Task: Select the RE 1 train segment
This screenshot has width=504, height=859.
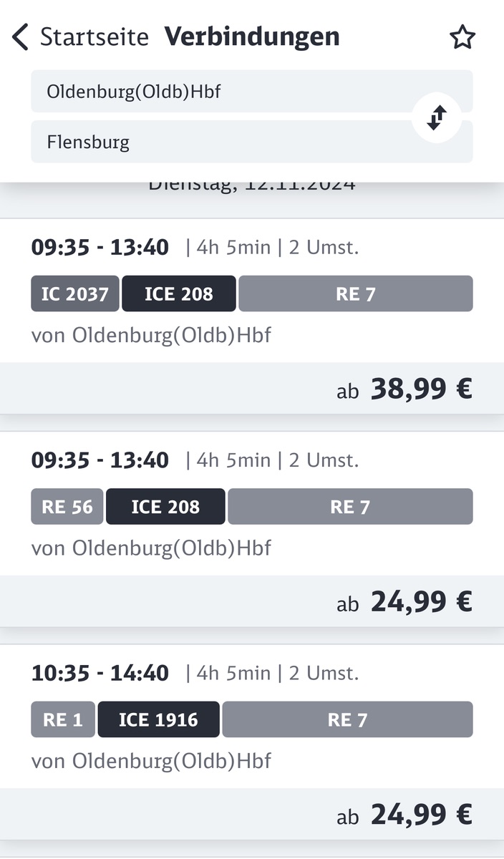Action: pos(63,719)
